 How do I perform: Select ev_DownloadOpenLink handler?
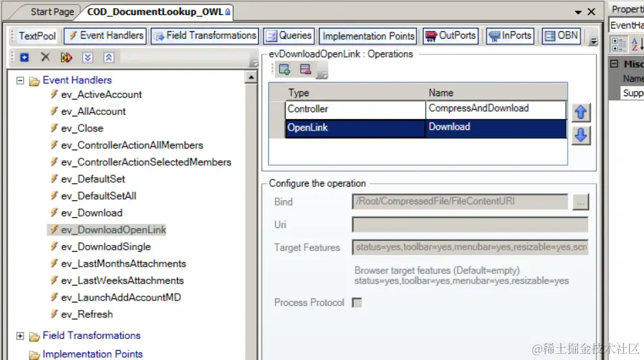click(x=114, y=229)
